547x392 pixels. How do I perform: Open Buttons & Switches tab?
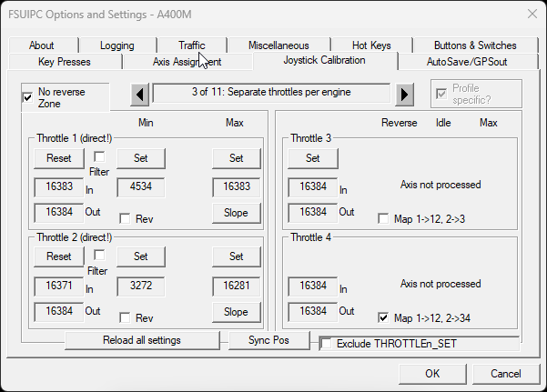point(475,45)
